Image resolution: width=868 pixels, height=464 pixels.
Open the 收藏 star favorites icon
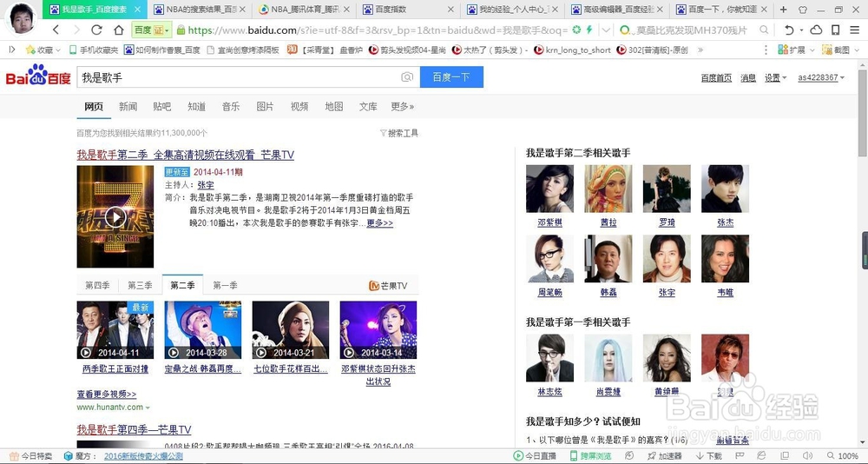(x=30, y=50)
